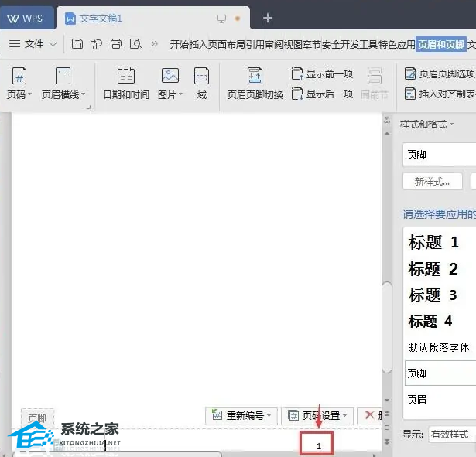This screenshot has width=476, height=457.
Task: Click the save icon in quick toolbar
Action: (x=77, y=44)
